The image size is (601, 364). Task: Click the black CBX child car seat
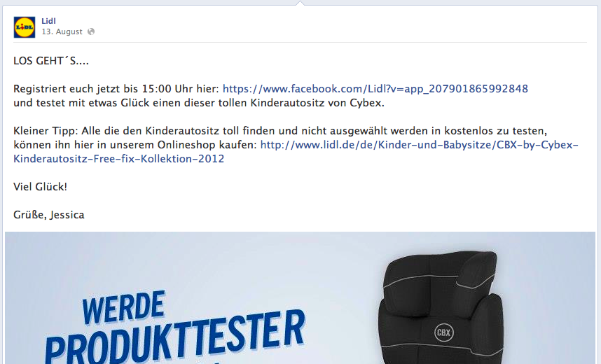[x=441, y=307]
